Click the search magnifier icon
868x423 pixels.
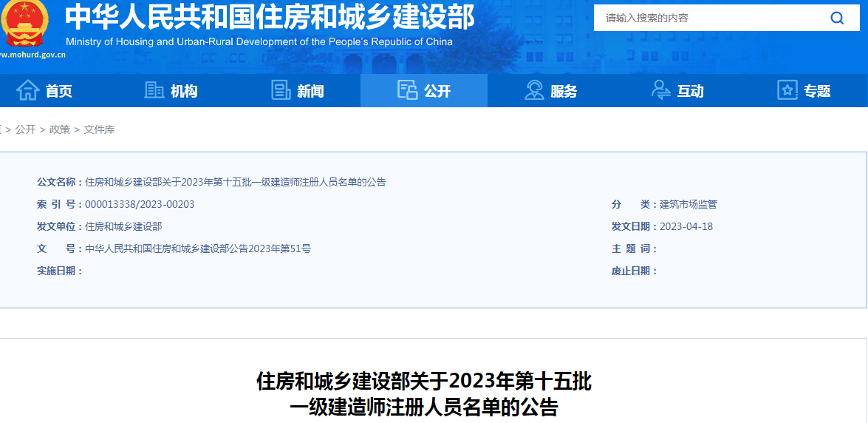(836, 18)
